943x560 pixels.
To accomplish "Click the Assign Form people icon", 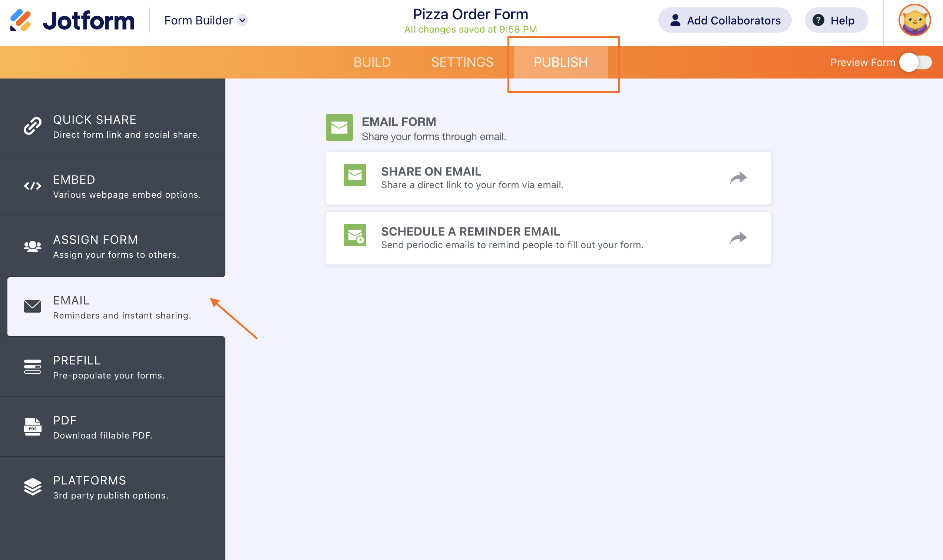I will [33, 246].
